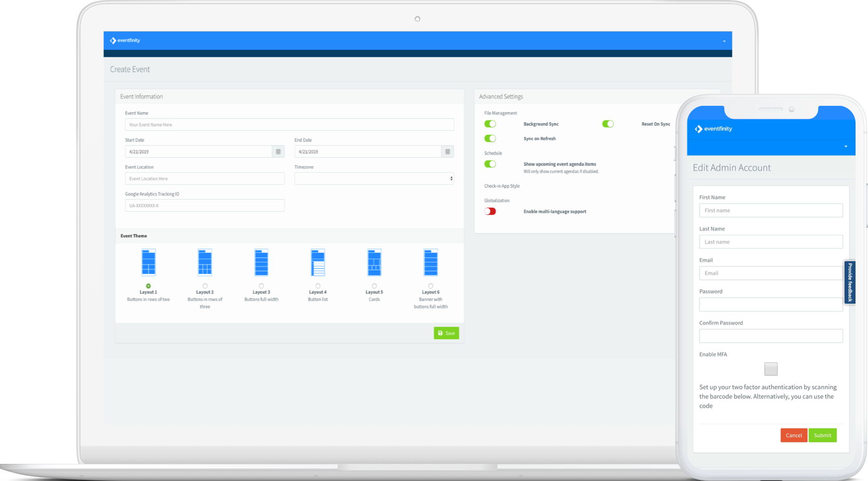Click the eventfinity logo in laptop header
The height and width of the screenshot is (481, 868).
[125, 40]
